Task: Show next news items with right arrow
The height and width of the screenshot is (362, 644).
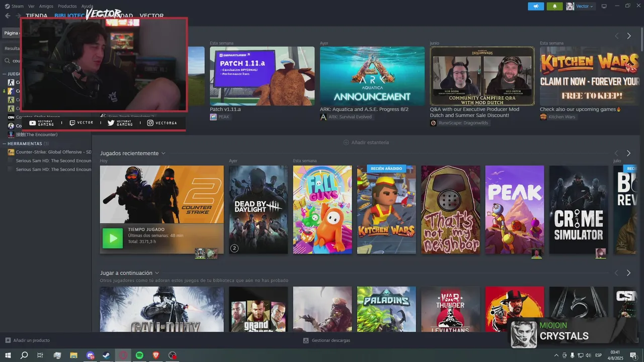Action: (628, 36)
